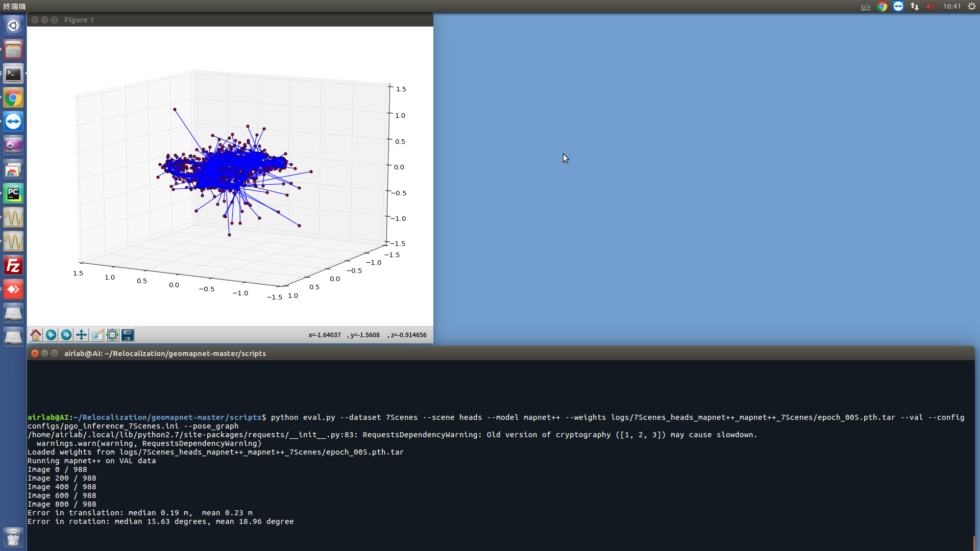Select the zoom-to-rectangle tool
Screen dimensions: 980x551
tap(97, 335)
